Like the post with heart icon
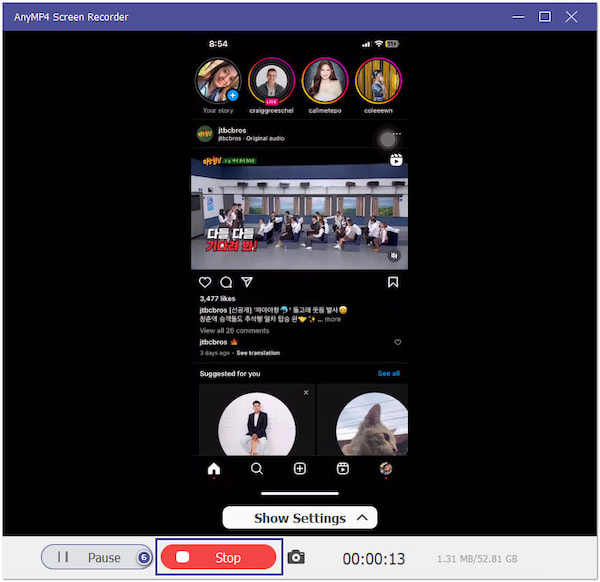 pos(205,282)
